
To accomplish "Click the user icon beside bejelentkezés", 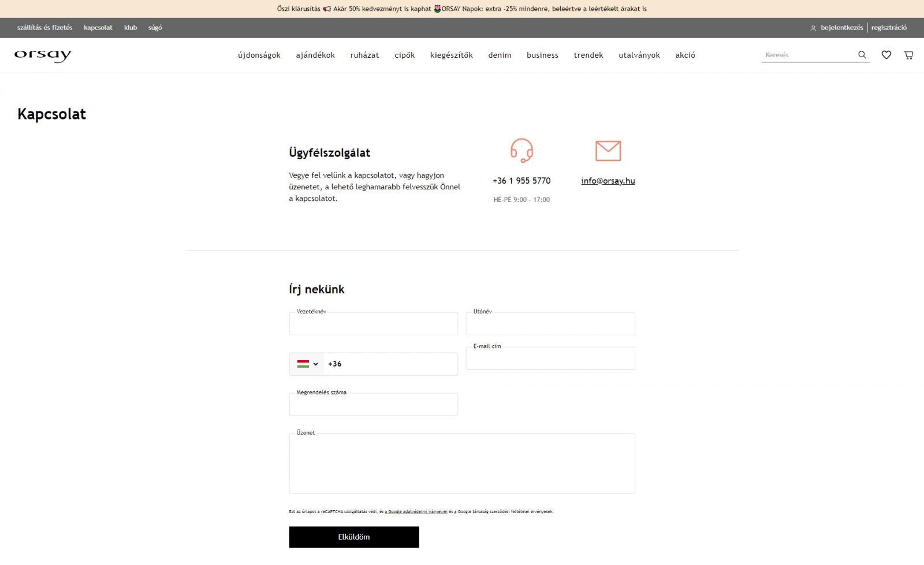I will pyautogui.click(x=813, y=28).
